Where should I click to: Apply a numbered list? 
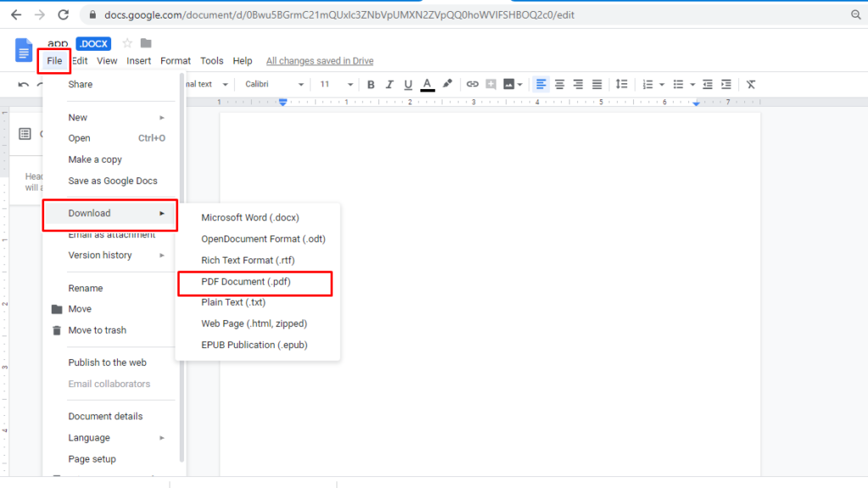pos(647,84)
